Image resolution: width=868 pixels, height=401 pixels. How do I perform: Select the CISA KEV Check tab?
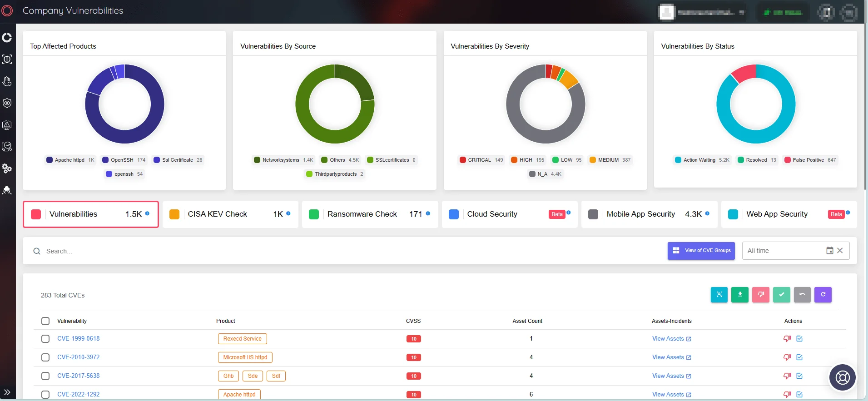coord(230,214)
